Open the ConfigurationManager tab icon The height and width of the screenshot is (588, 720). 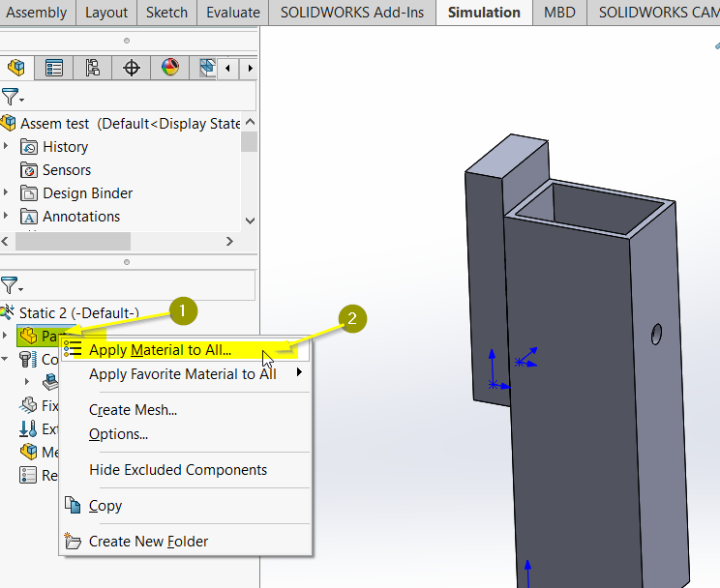(92, 68)
